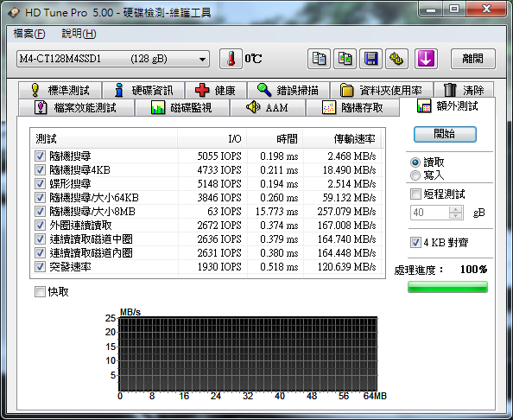
Task: Click the value 5055 IOPS
Action: [x=219, y=156]
